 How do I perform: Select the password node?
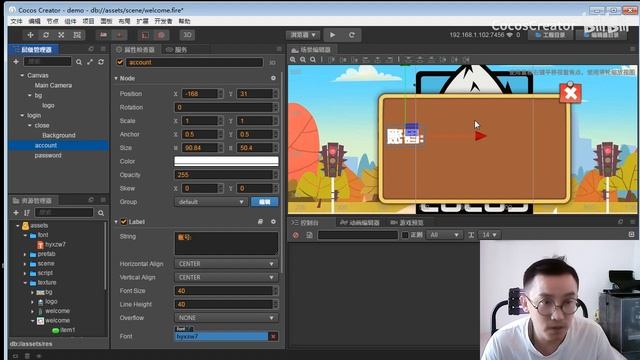pos(48,156)
